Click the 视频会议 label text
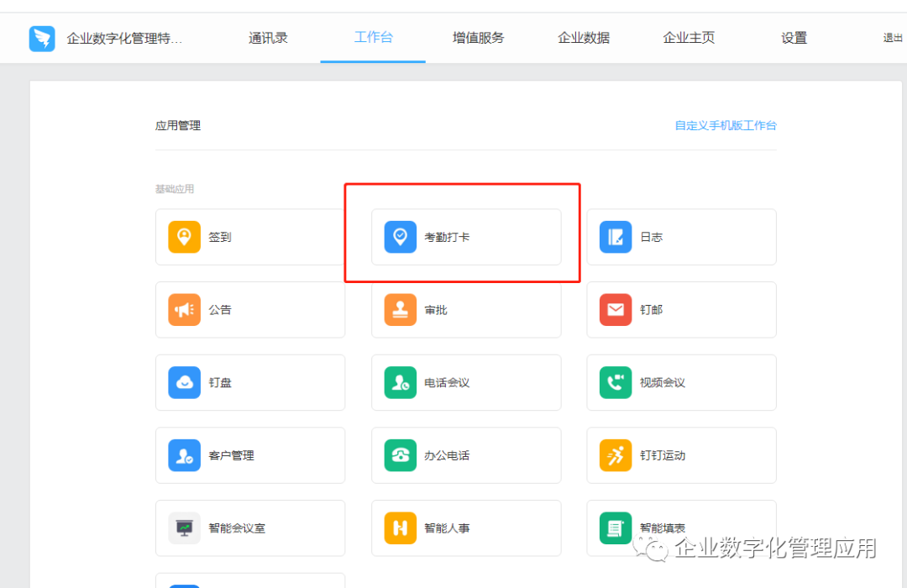Screen dimensions: 907x588 (x=663, y=383)
